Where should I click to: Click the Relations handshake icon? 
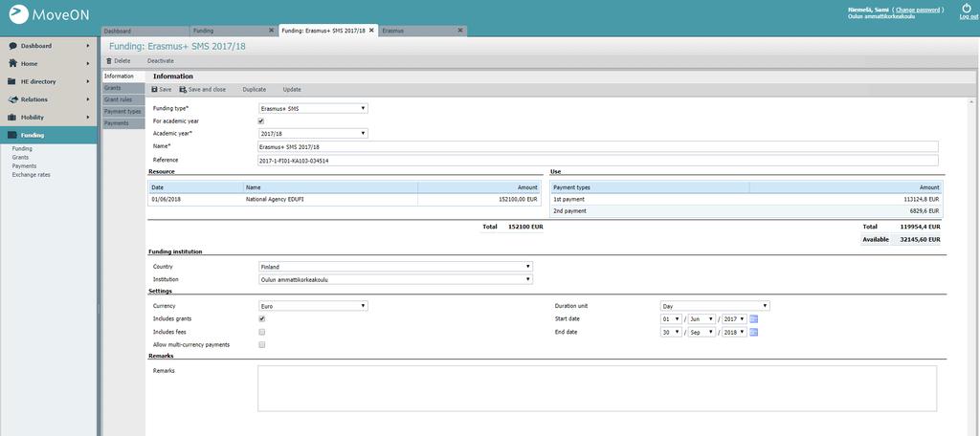point(12,99)
